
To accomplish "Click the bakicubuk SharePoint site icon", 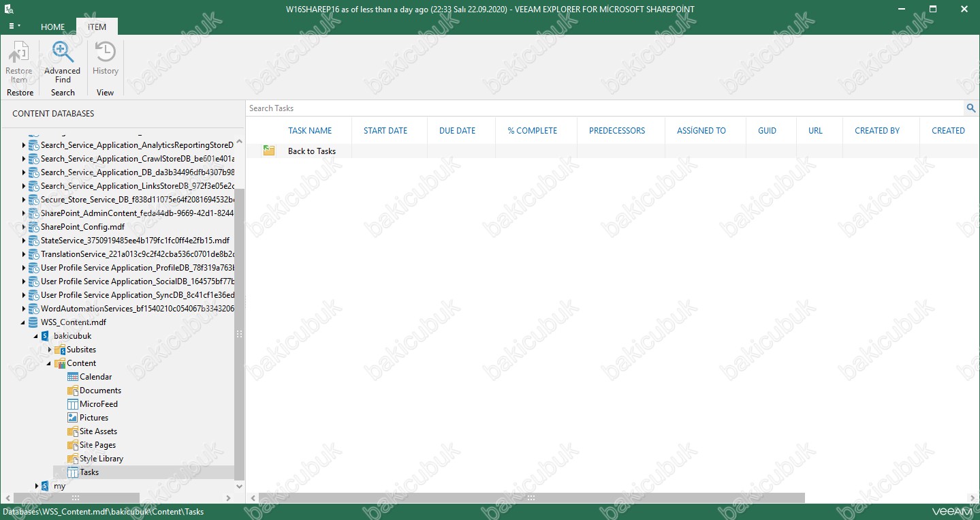I will coord(46,336).
